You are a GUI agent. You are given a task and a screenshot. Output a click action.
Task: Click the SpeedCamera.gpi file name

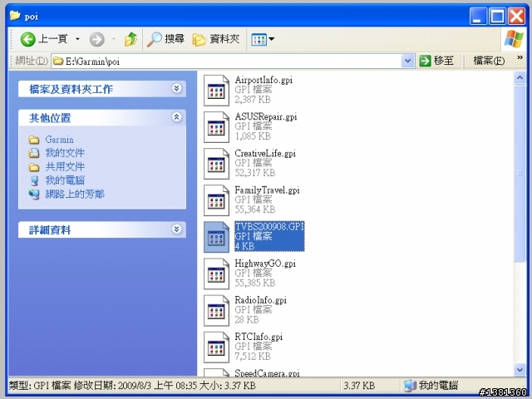(x=267, y=372)
